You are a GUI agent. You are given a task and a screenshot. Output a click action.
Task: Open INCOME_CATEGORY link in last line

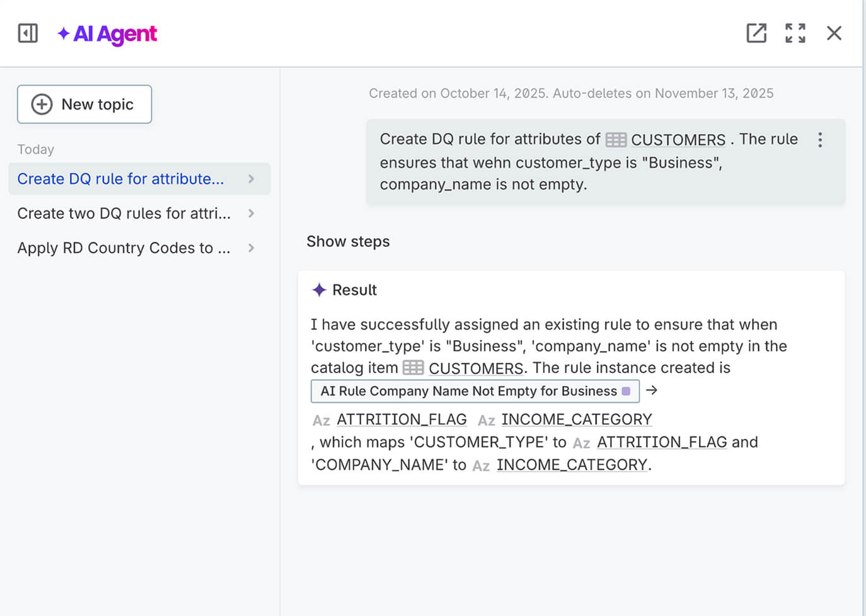(x=572, y=465)
